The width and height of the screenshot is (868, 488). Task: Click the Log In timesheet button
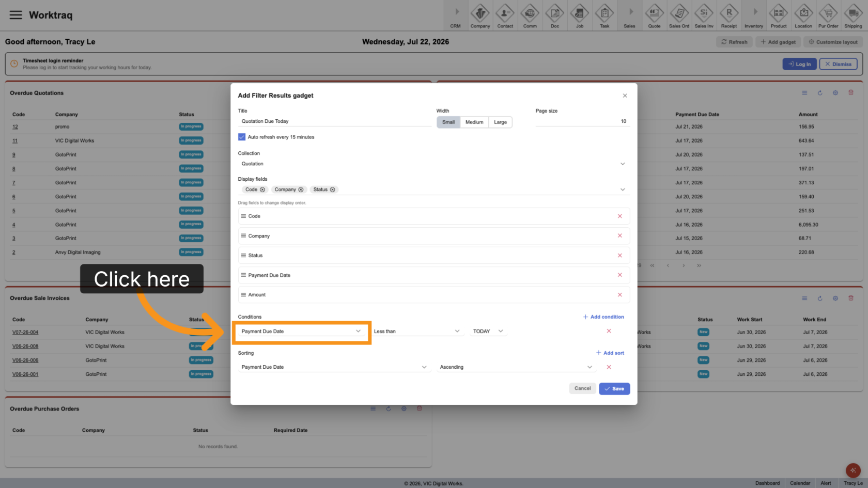(799, 64)
